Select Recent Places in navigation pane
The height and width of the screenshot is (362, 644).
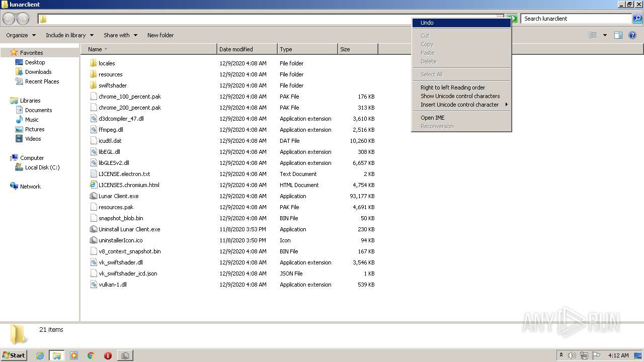[42, 81]
